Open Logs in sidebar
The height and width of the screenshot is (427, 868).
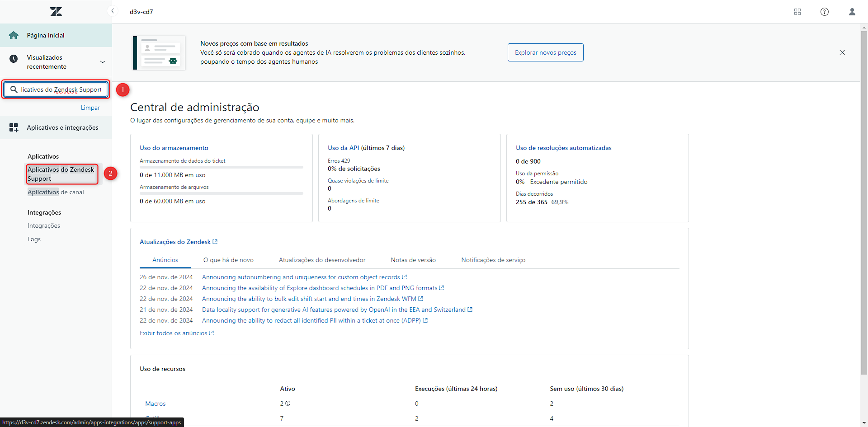34,239
